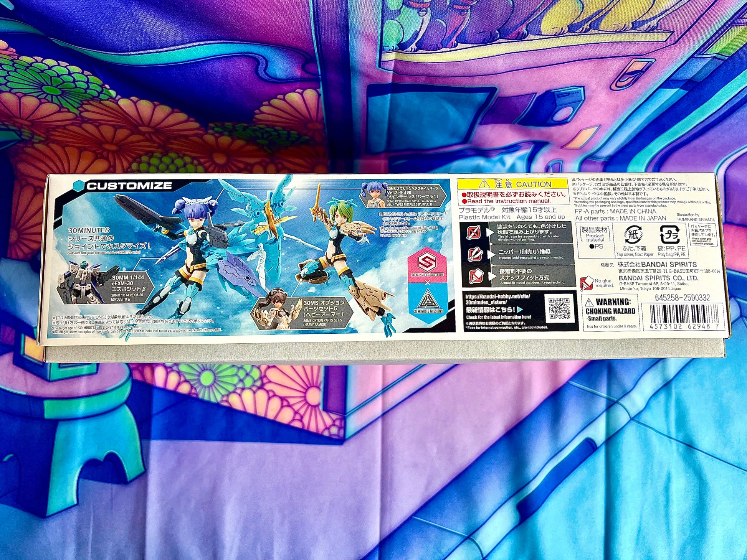The height and width of the screenshot is (560, 747).
Task: Click the QR code
Action: (x=559, y=309)
